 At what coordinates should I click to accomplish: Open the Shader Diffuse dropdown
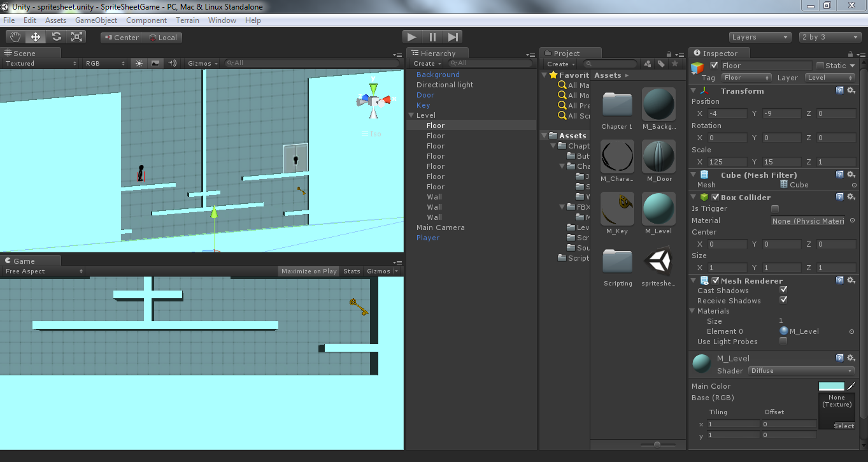(801, 371)
